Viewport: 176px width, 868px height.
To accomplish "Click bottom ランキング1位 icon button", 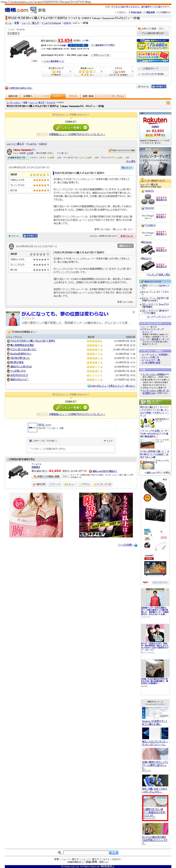I will coord(102,484).
